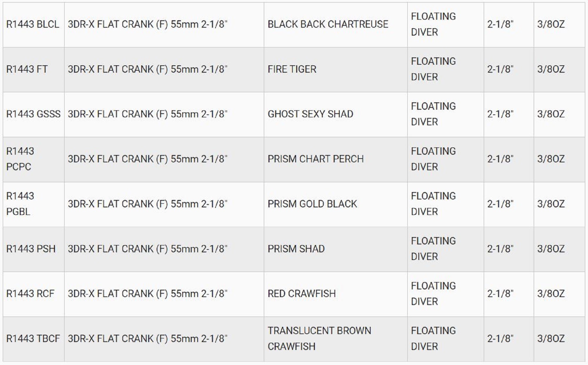The image size is (588, 365).
Task: Select TRANSLUCENT BROWN CRAWFISH color cell
Action: 319,339
